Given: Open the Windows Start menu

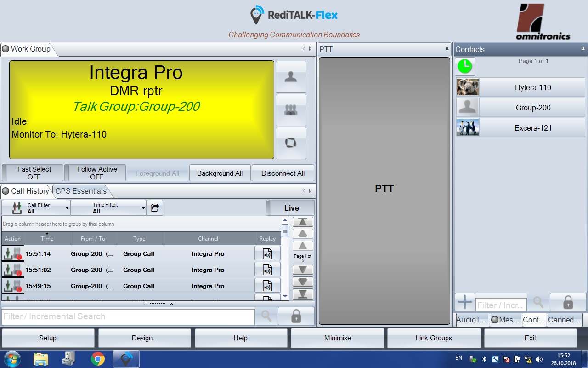Looking at the screenshot, I should click(12, 359).
